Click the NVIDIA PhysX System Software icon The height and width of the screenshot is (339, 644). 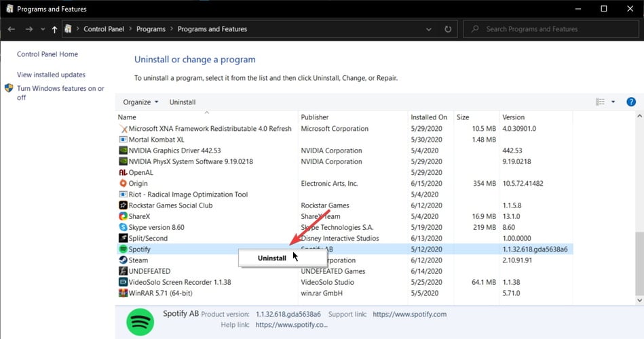pos(123,161)
